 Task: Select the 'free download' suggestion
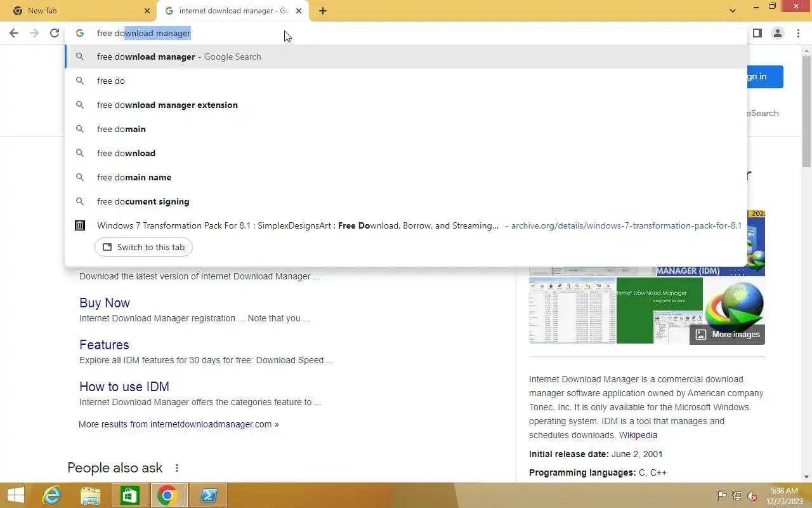[406, 153]
